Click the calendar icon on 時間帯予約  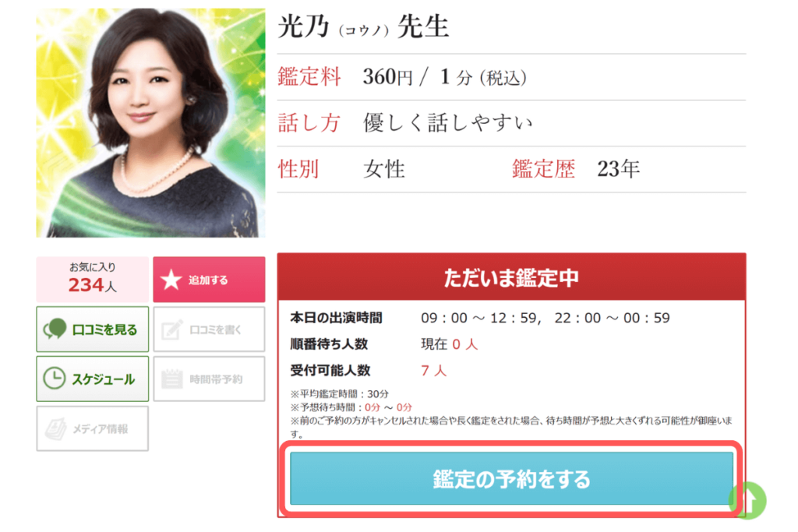(171, 379)
